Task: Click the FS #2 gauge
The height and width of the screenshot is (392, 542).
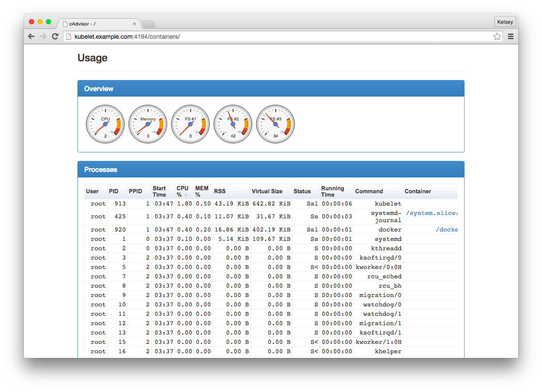Action: (x=233, y=124)
